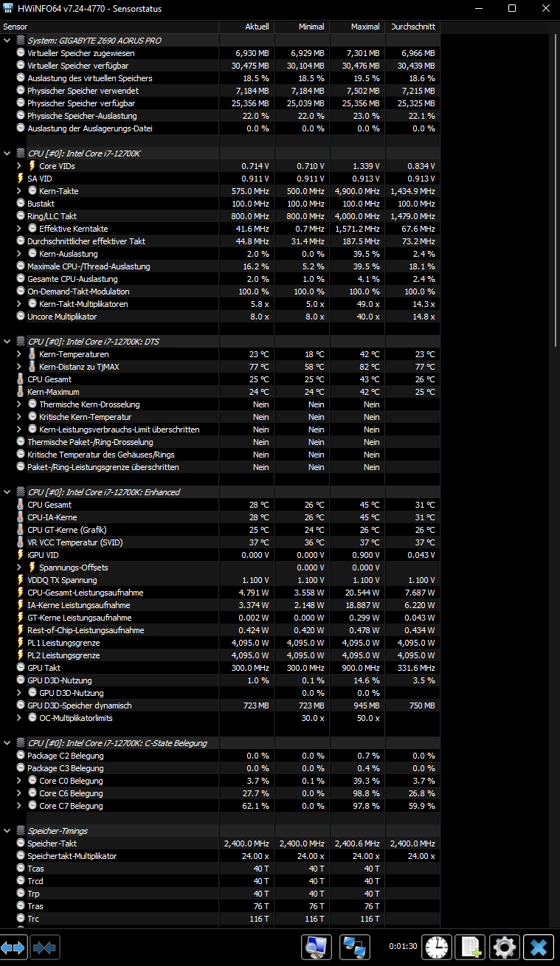
Task: Select the CPU GT-Kerne (Grafik) row
Action: click(x=220, y=530)
